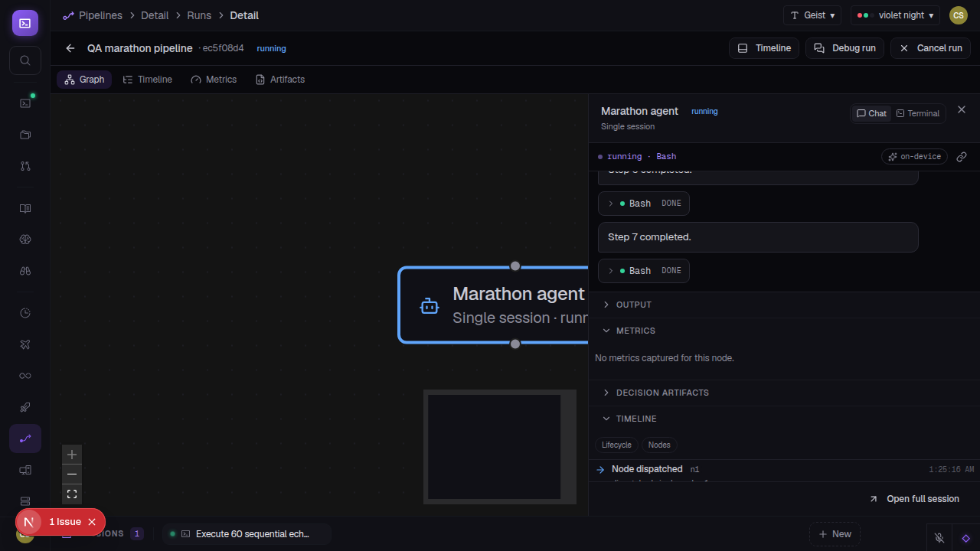This screenshot has width=980, height=551.
Task: Select the Lifecycle timeline filter
Action: (616, 445)
